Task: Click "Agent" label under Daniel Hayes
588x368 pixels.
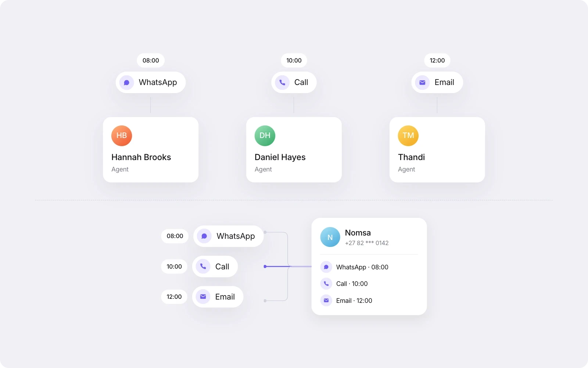Action: (263, 169)
